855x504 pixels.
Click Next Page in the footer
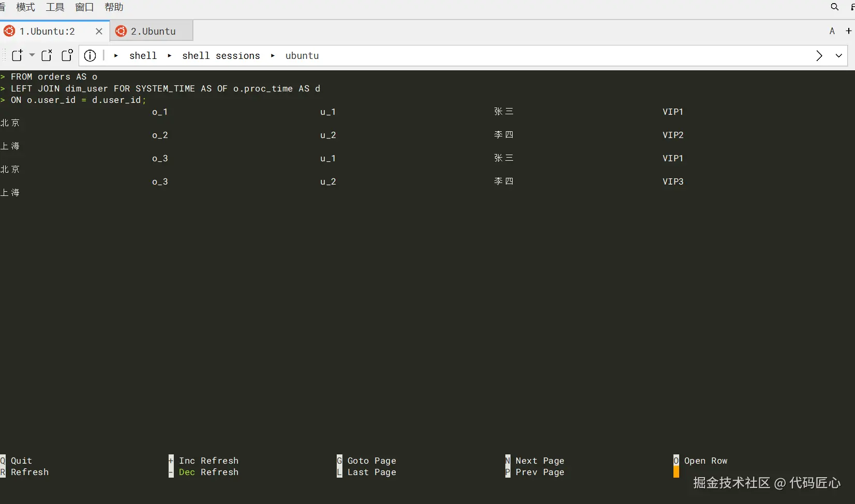(540, 461)
